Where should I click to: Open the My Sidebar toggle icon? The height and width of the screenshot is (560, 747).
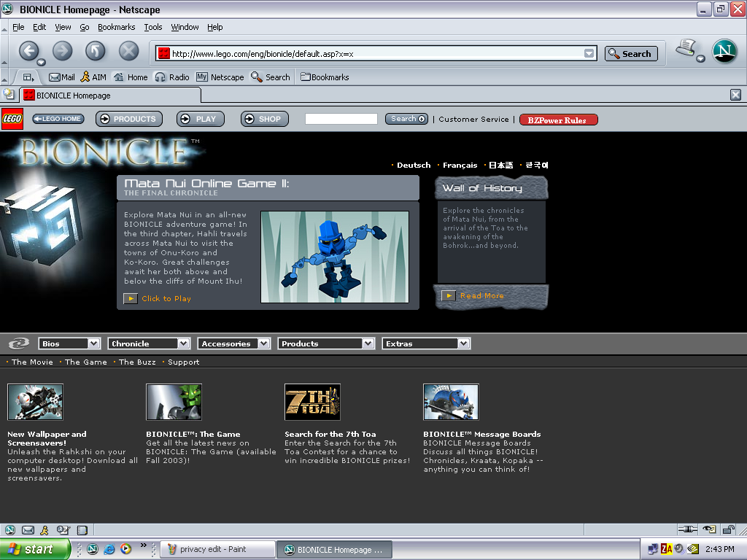(x=28, y=77)
